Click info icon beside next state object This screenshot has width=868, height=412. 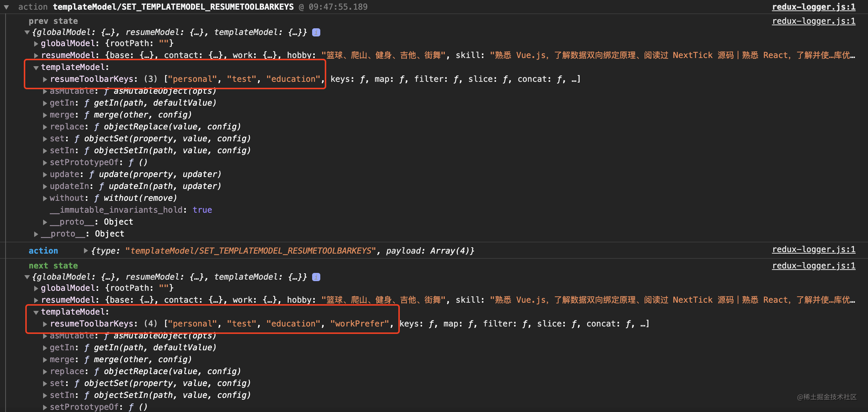point(316,277)
